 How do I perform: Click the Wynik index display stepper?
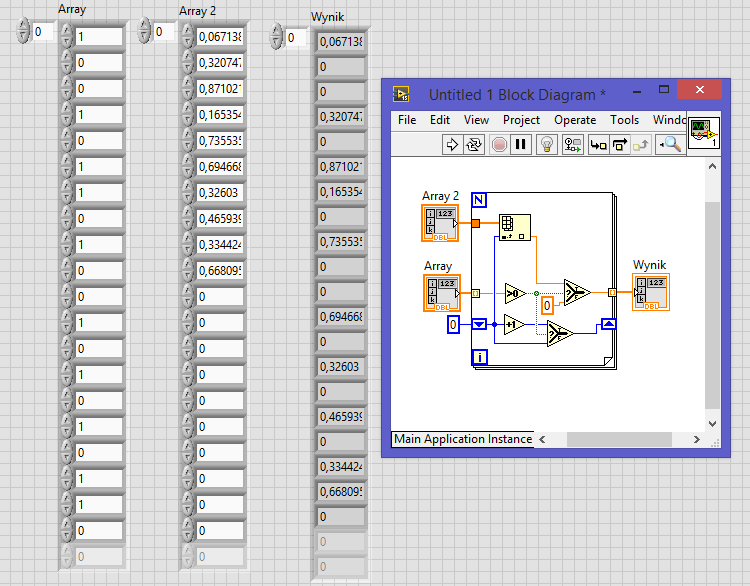coord(276,37)
